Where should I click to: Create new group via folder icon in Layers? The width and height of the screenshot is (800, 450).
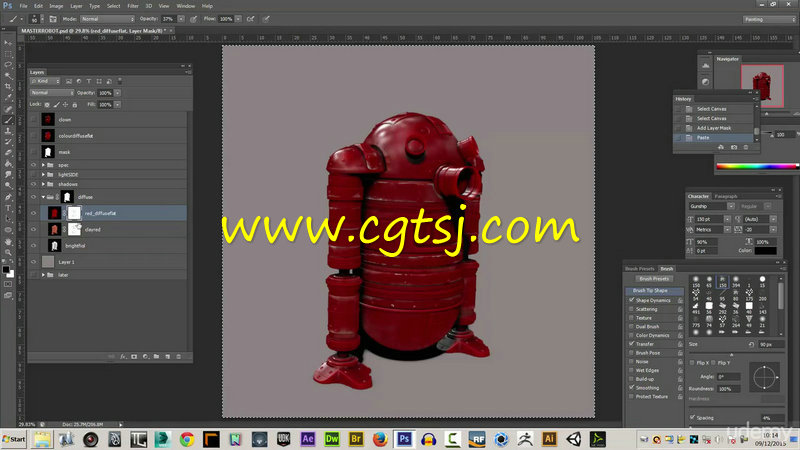(x=157, y=357)
